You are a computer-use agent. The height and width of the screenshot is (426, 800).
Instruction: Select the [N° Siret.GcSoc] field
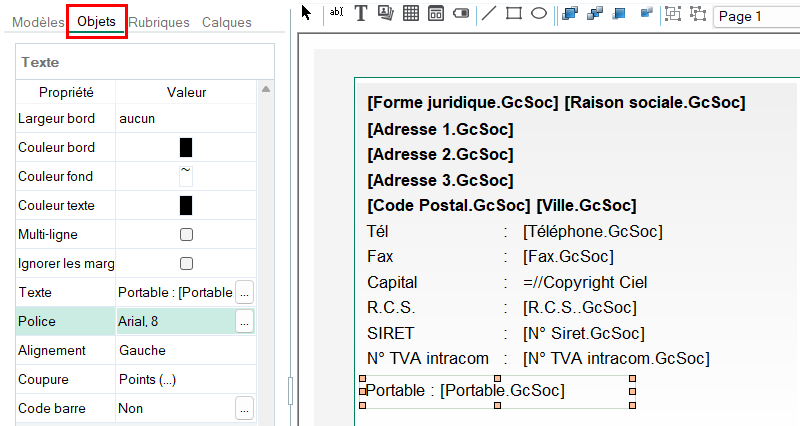pos(584,333)
